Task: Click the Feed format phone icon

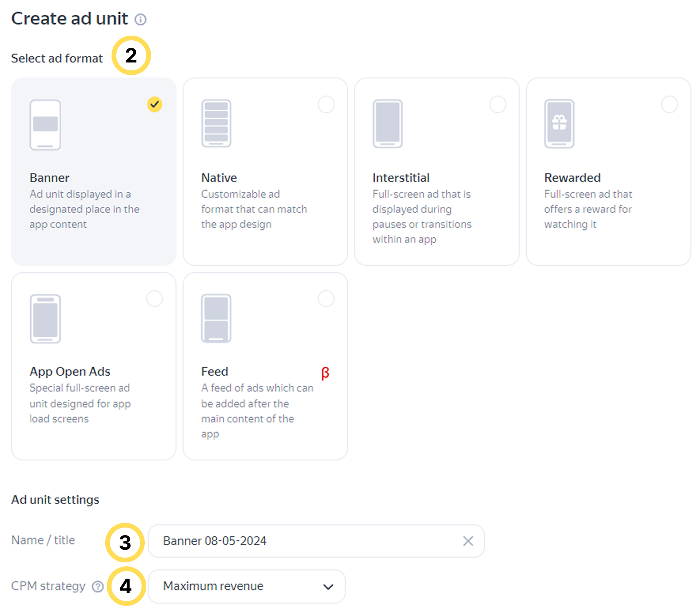Action: 216,318
